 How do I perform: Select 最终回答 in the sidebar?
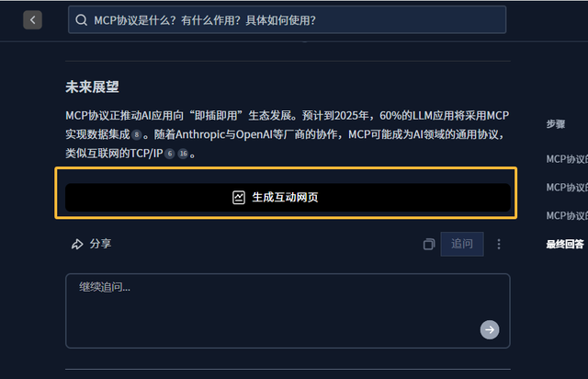point(565,244)
